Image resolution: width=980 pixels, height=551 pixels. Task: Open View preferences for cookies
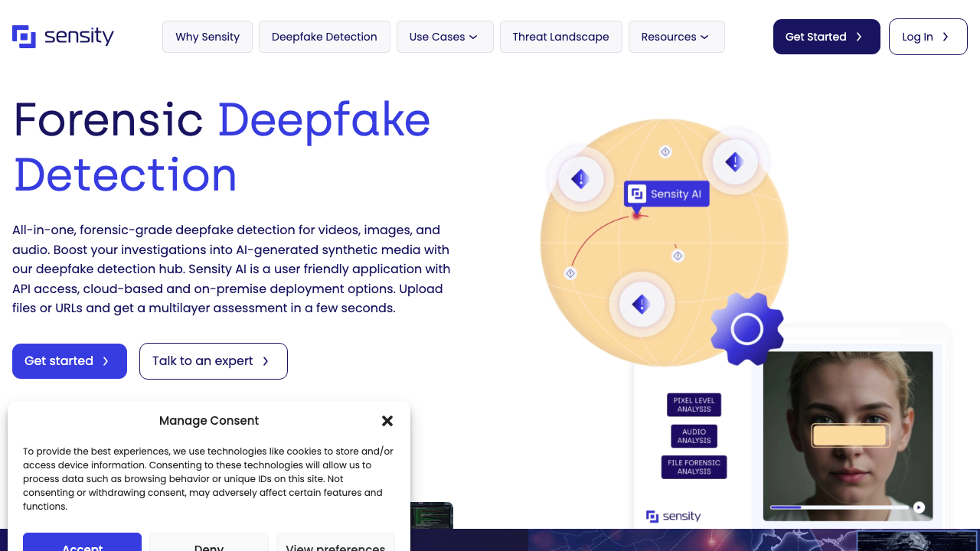coord(335,542)
